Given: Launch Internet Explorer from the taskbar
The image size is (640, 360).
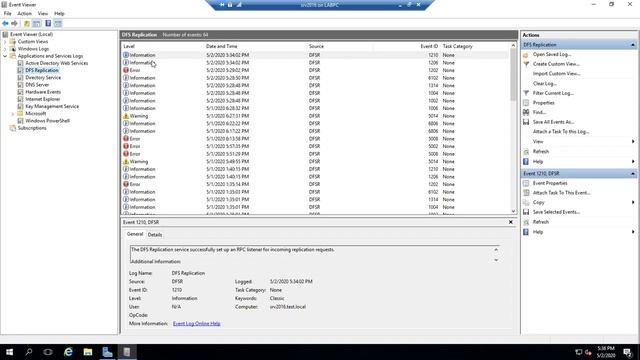Looking at the screenshot, I should click(68, 352).
